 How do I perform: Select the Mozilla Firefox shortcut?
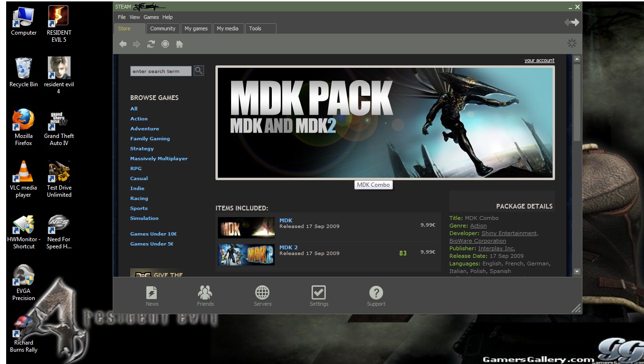(x=24, y=127)
